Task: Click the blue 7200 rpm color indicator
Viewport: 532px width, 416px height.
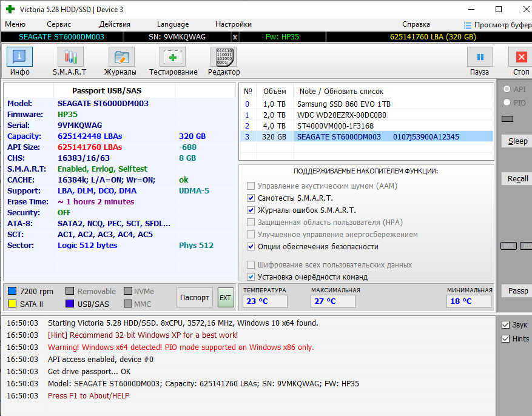Action: tap(12, 291)
